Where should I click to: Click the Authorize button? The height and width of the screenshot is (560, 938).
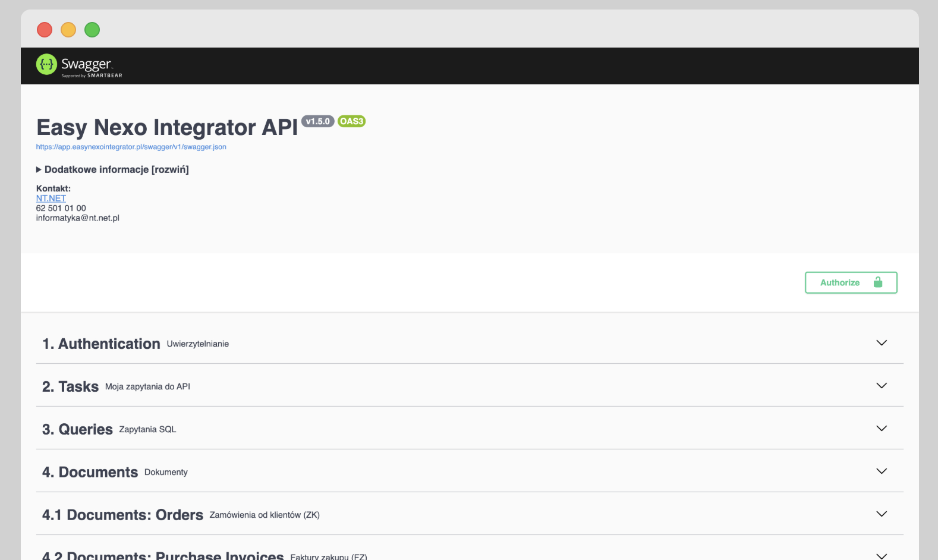click(851, 282)
